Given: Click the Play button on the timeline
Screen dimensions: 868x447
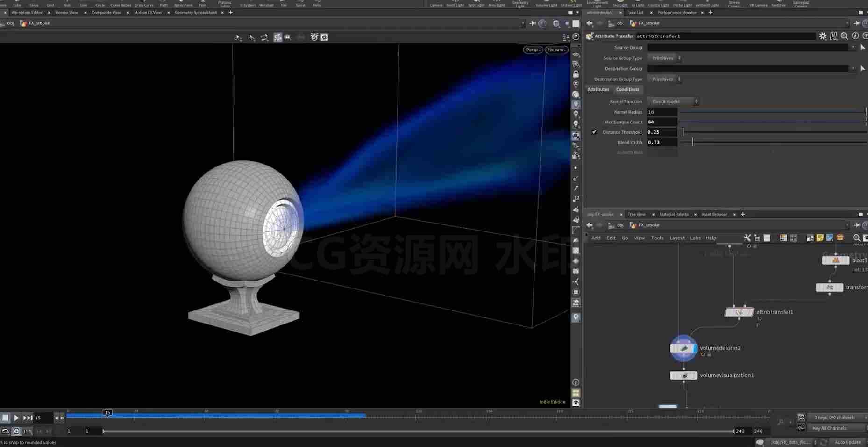Looking at the screenshot, I should (x=16, y=418).
